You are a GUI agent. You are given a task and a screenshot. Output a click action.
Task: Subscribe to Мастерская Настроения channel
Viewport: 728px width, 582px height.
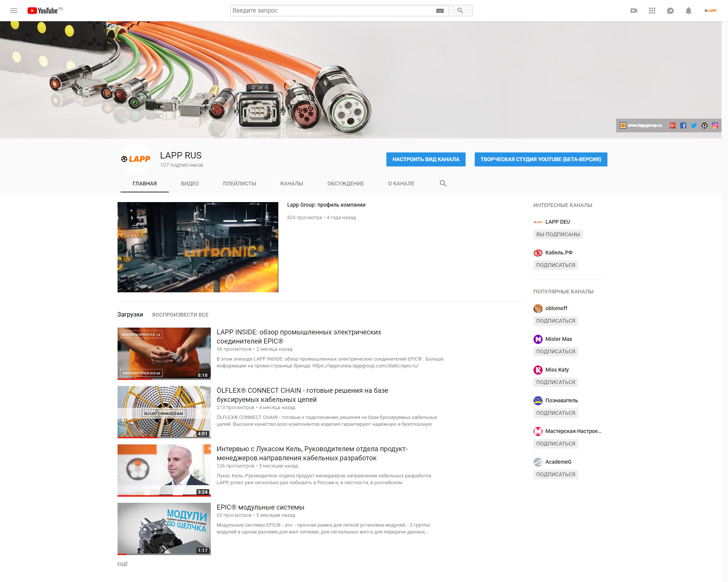click(x=556, y=444)
